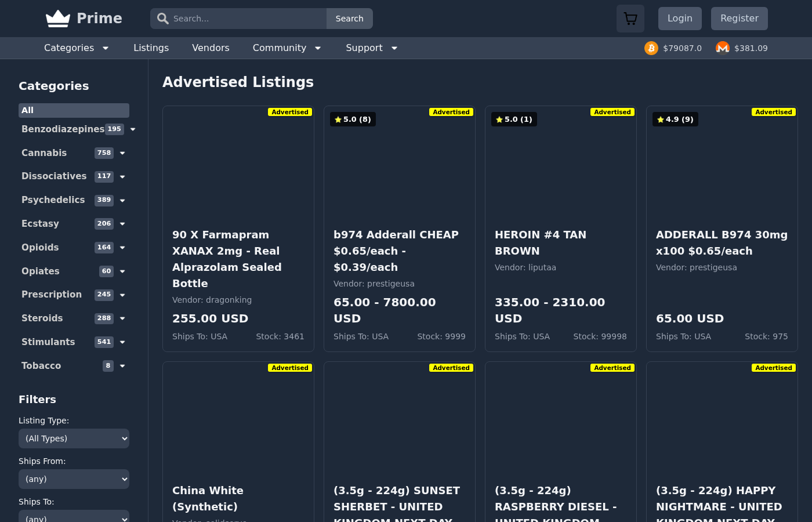This screenshot has width=812, height=522.
Task: Select the Prescription category link
Action: [x=52, y=295]
